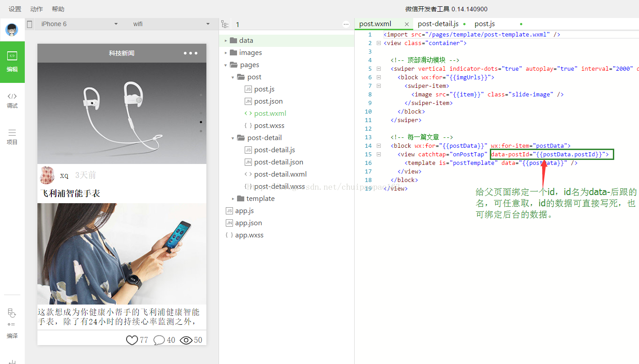The width and height of the screenshot is (639, 364).
Task: Open post-detail.wxss in the file tree
Action: click(279, 187)
